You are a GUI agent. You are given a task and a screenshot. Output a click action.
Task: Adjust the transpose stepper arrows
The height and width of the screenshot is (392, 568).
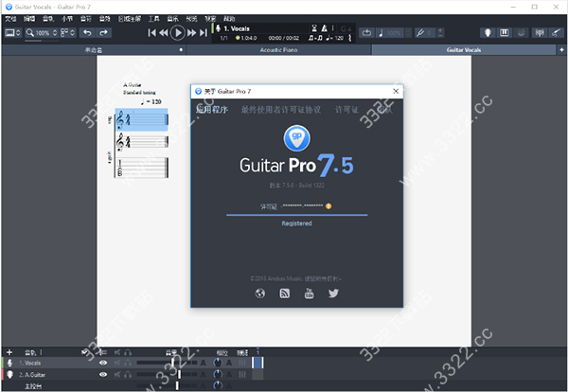pos(440,33)
